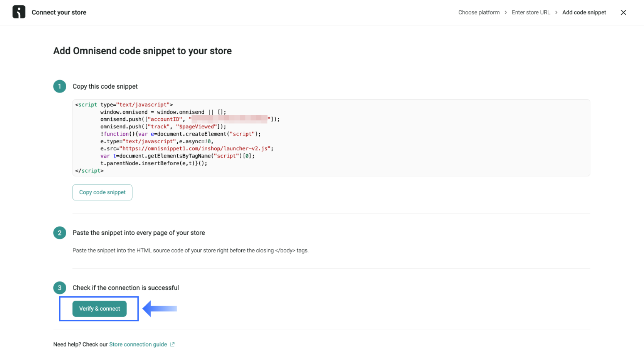Image resolution: width=644 pixels, height=364 pixels.
Task: Click the green step 1 circle icon
Action: (59, 86)
